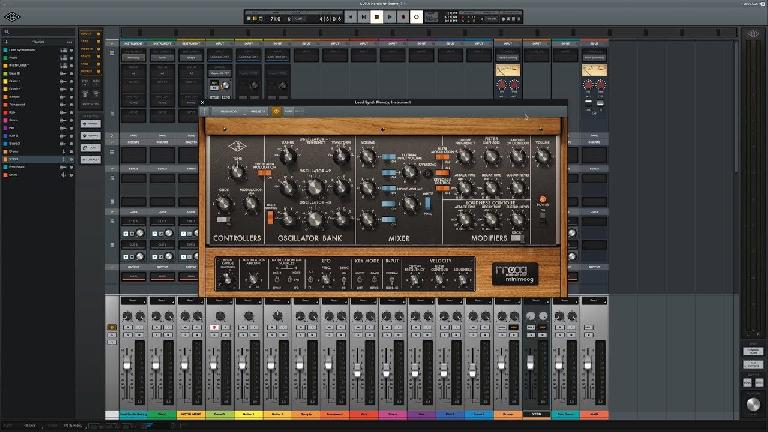768x432 pixels.
Task: Toggle the loop button in the transport
Action: [416, 17]
